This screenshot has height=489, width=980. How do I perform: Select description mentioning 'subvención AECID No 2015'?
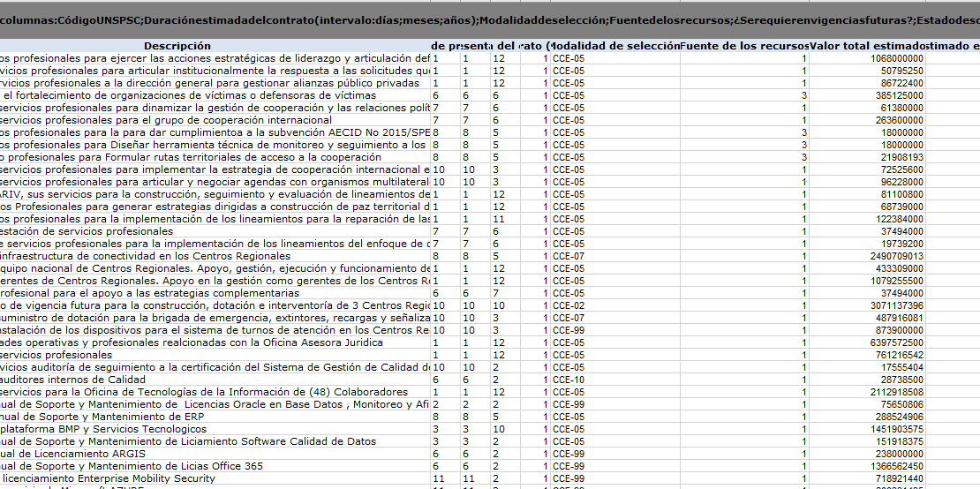pos(215,132)
